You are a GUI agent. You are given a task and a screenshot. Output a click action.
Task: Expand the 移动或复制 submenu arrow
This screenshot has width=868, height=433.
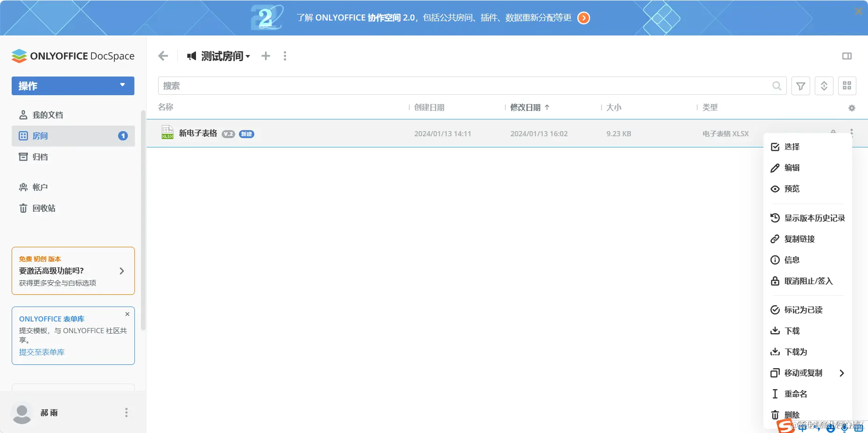click(842, 373)
